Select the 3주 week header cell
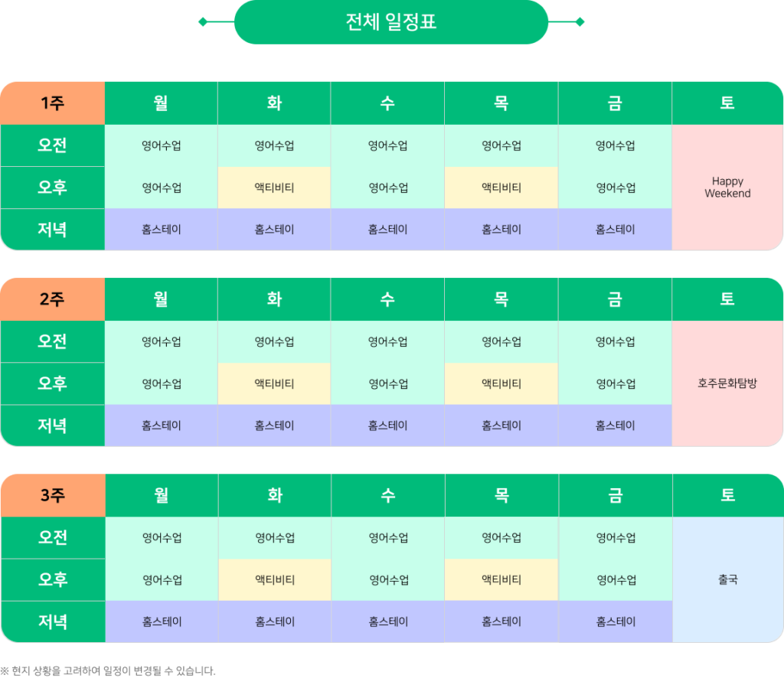Screen dimensions: 784x698 pyautogui.click(x=52, y=495)
